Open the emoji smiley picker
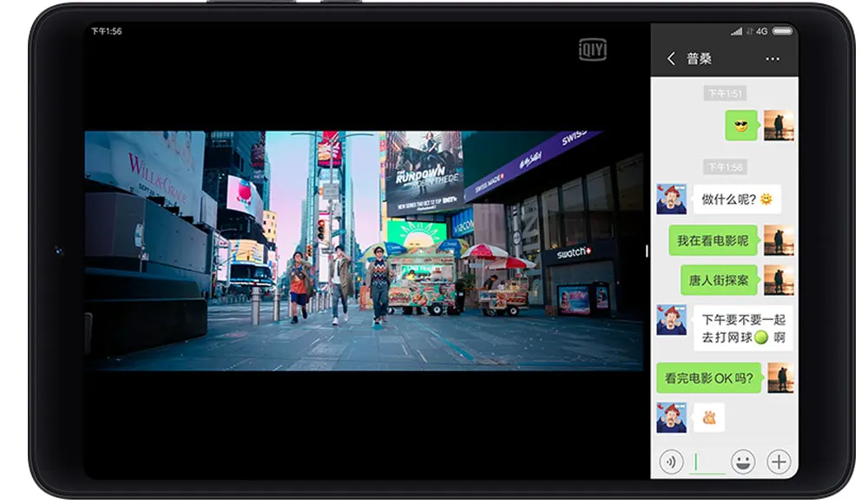 742,461
